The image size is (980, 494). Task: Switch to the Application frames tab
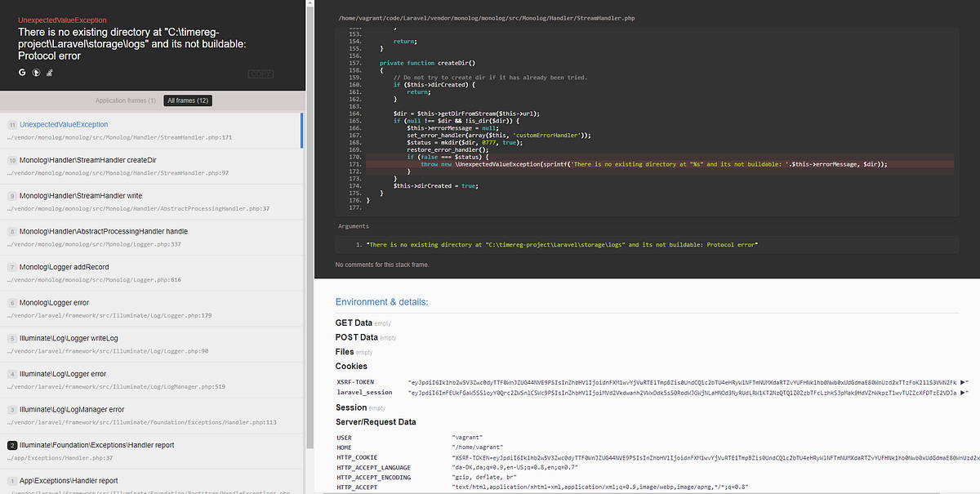tap(125, 99)
